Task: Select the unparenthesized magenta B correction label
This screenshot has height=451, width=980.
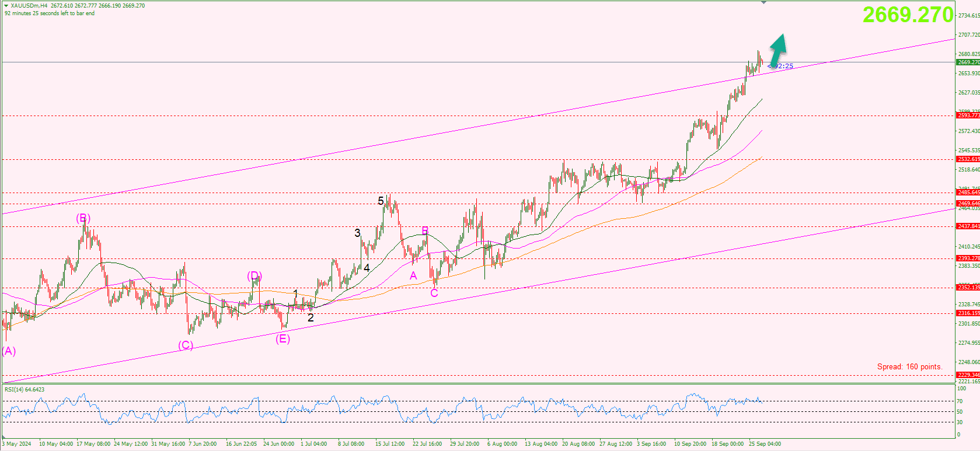Action: pyautogui.click(x=426, y=231)
